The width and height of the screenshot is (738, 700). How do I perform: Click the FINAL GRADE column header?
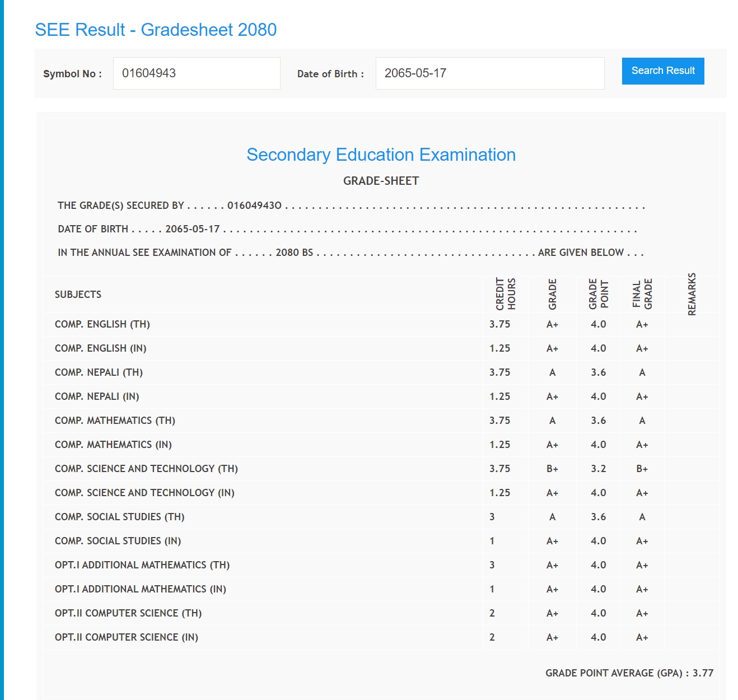(x=642, y=294)
